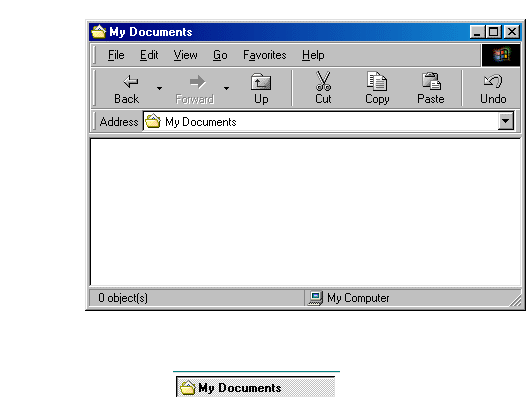Click the My Documents taskbar button
Image resolution: width=526 pixels, height=400 pixels.
point(256,388)
